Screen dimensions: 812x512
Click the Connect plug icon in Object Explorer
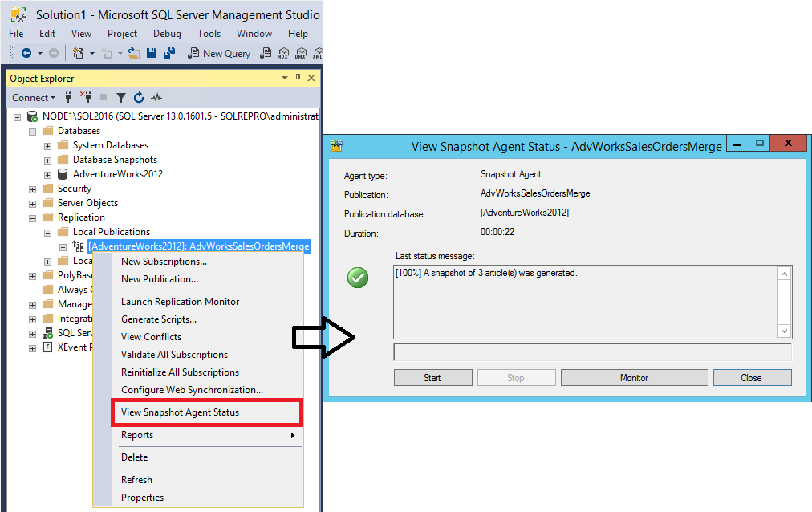click(x=67, y=97)
